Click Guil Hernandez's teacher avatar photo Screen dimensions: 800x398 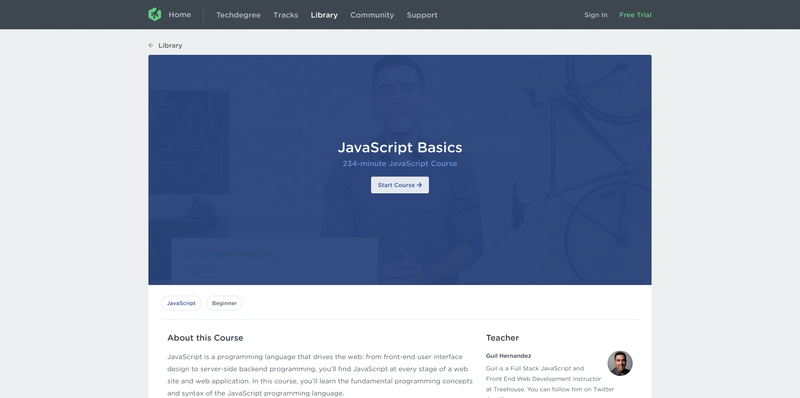620,363
